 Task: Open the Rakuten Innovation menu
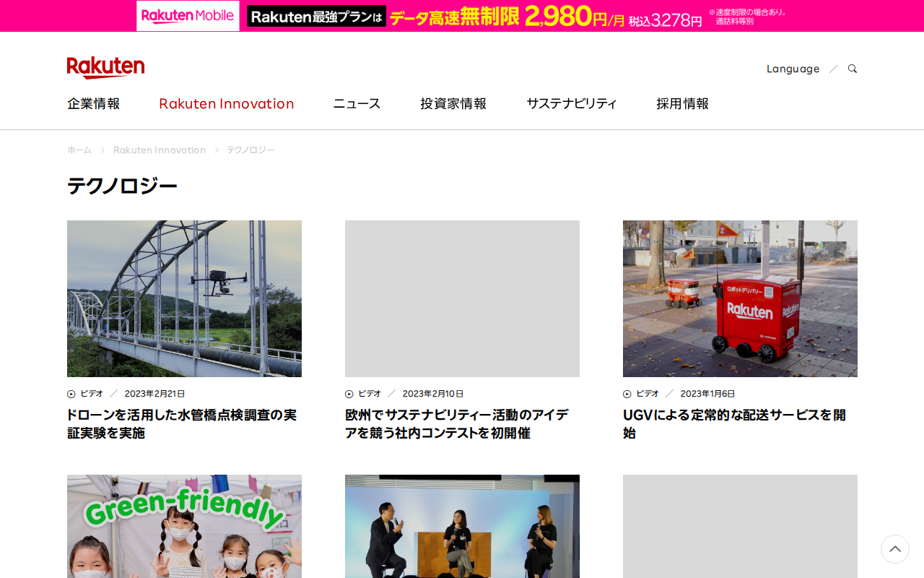[x=227, y=103]
